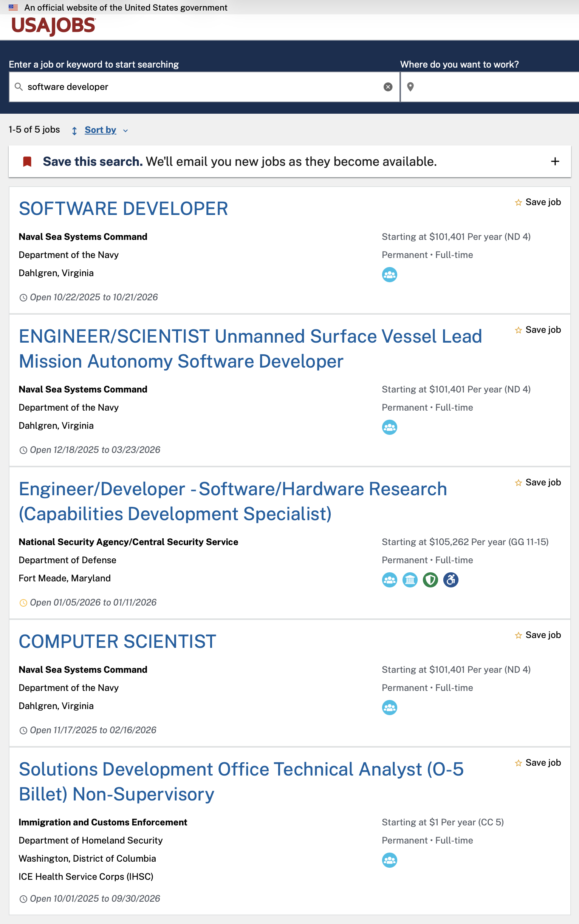579x924 pixels.
Task: Click the location pin icon
Action: coord(410,87)
